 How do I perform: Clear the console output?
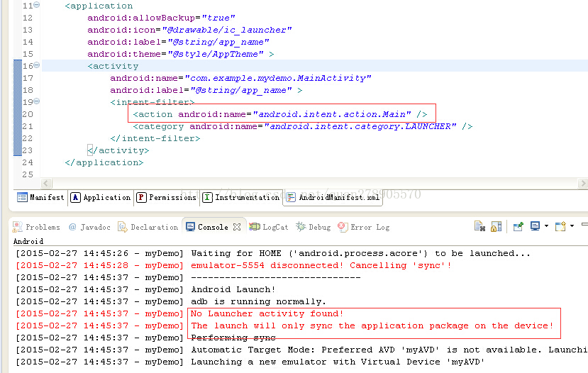[479, 226]
